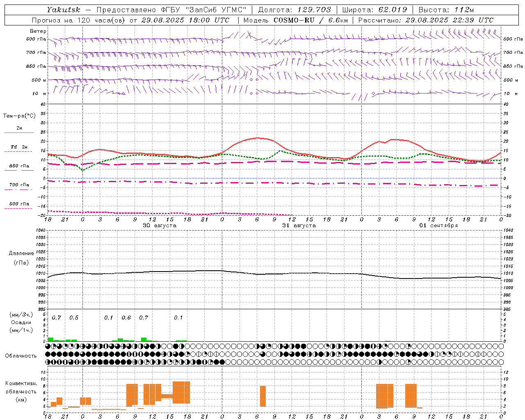Viewport: 525px width, 420px height.
Task: Click the 0.6 precipitation value
Action: point(126,318)
